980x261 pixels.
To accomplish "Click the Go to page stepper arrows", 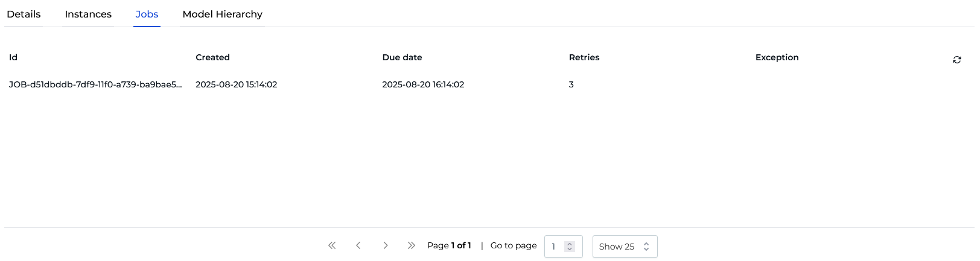I will coord(569,247).
